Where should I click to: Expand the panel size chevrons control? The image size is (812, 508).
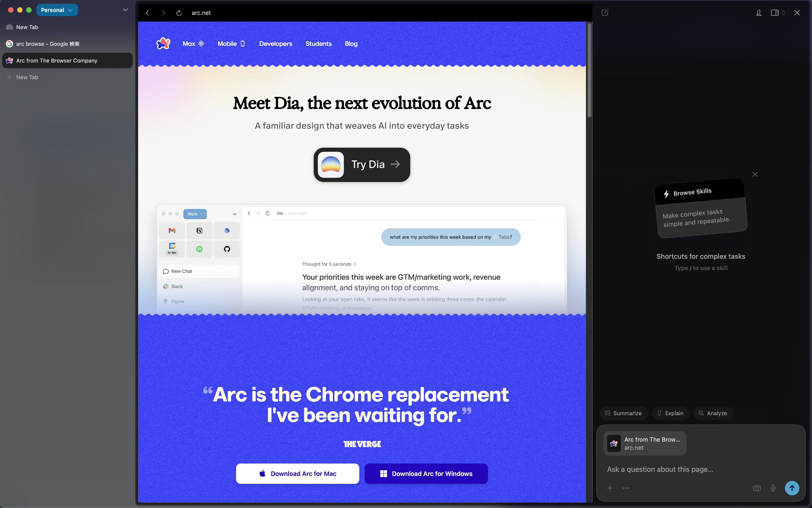pos(784,13)
